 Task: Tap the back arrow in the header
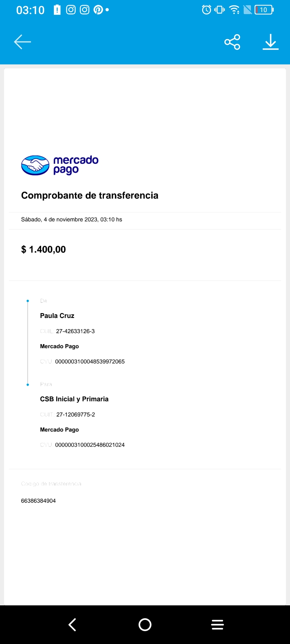[23, 42]
